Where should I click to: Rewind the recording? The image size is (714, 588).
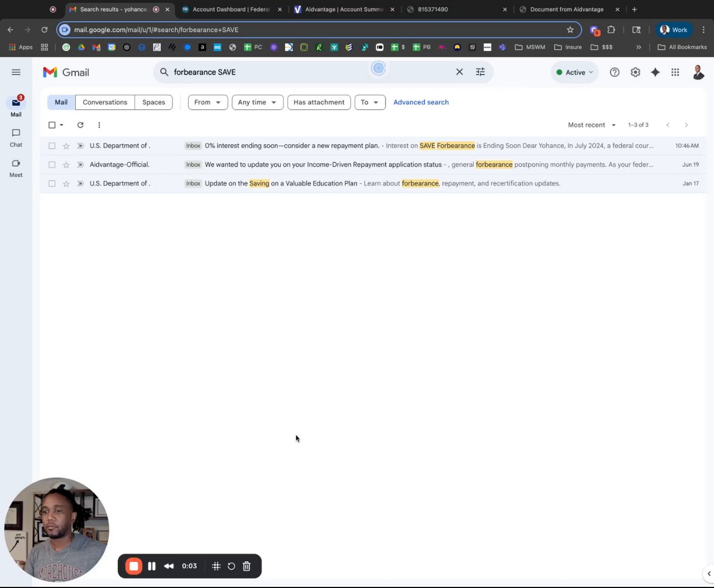pos(168,566)
